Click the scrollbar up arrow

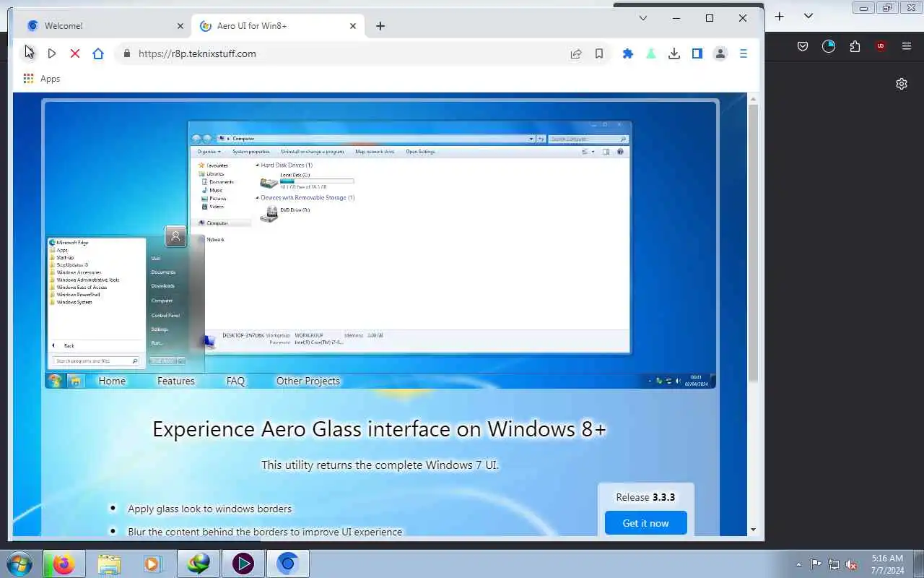[x=753, y=99]
